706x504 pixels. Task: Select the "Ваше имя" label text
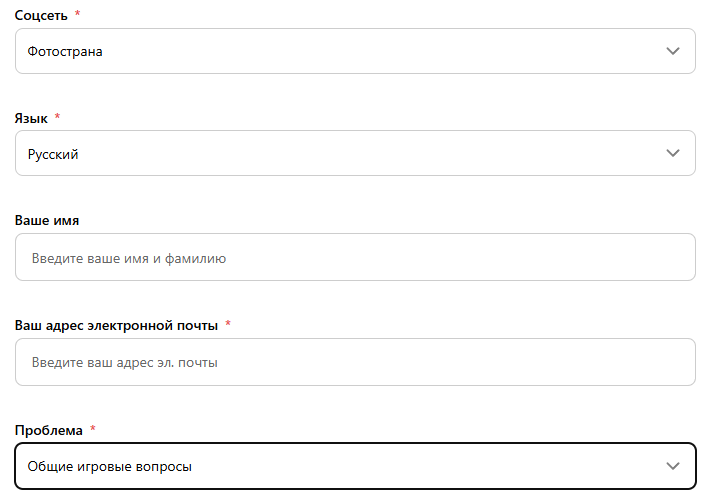[x=47, y=221]
